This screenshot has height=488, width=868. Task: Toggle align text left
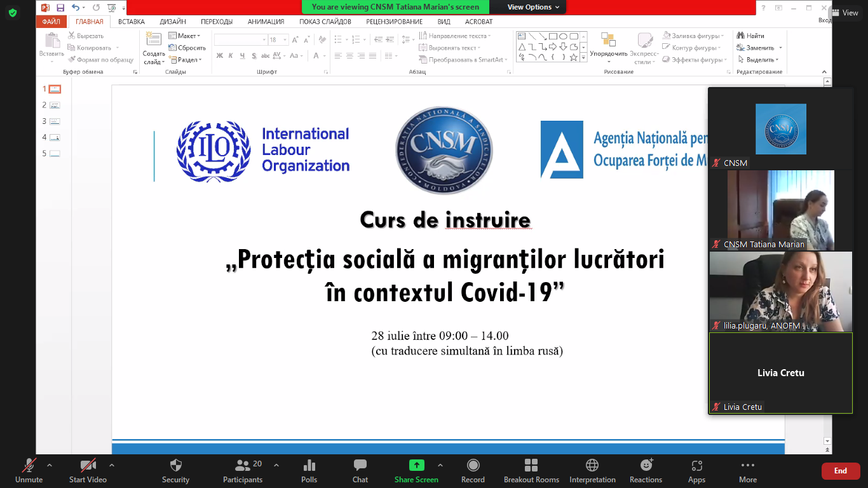click(338, 56)
